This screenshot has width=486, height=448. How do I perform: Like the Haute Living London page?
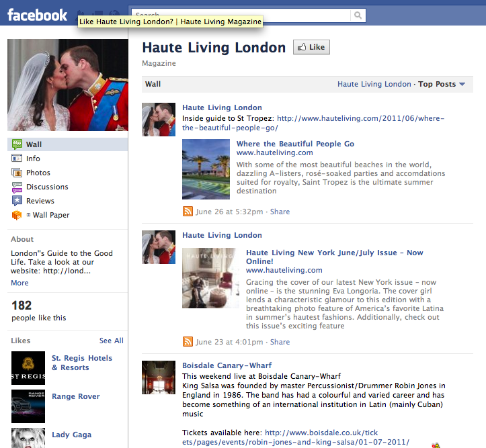[311, 47]
